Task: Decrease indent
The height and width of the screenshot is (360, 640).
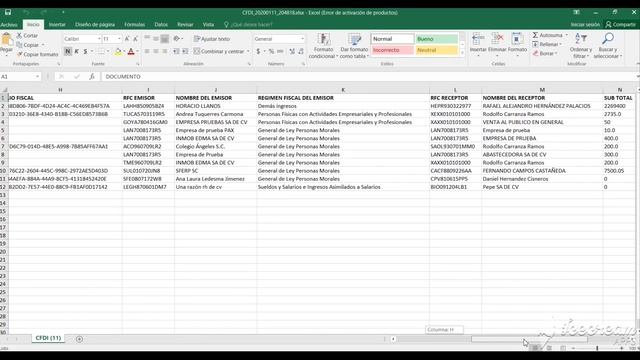Action: pos(176,51)
